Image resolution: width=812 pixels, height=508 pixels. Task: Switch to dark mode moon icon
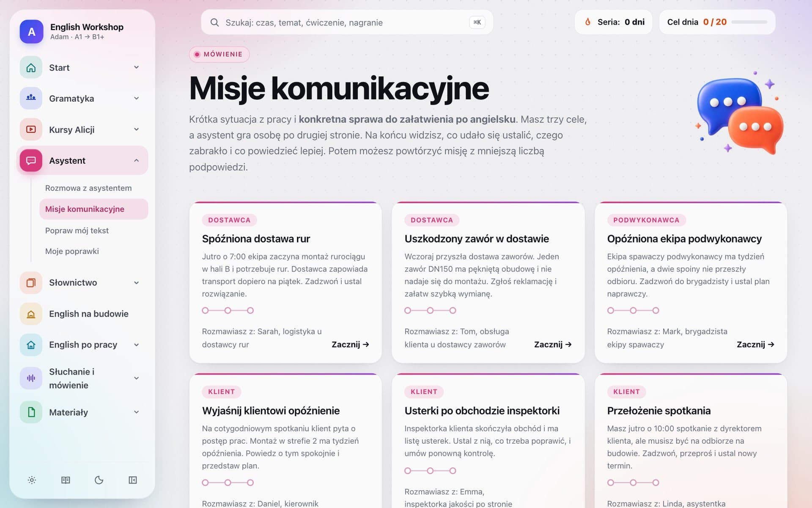coord(99,480)
